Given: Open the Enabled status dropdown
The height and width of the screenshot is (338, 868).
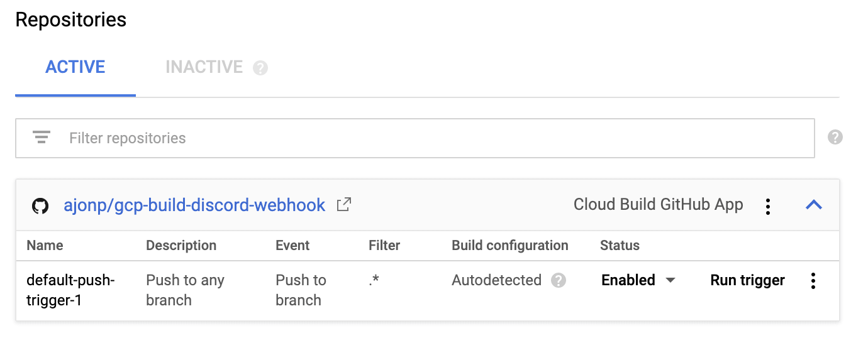Looking at the screenshot, I should [x=638, y=280].
